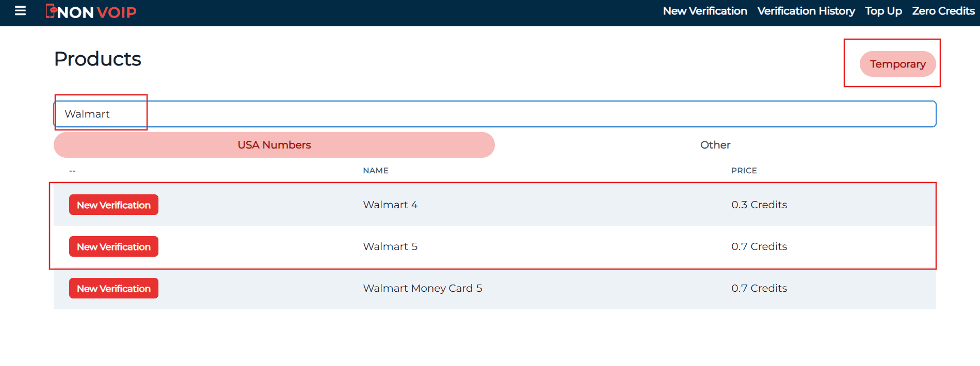Image resolution: width=980 pixels, height=366 pixels.
Task: Open the Top Up link
Action: 883,11
